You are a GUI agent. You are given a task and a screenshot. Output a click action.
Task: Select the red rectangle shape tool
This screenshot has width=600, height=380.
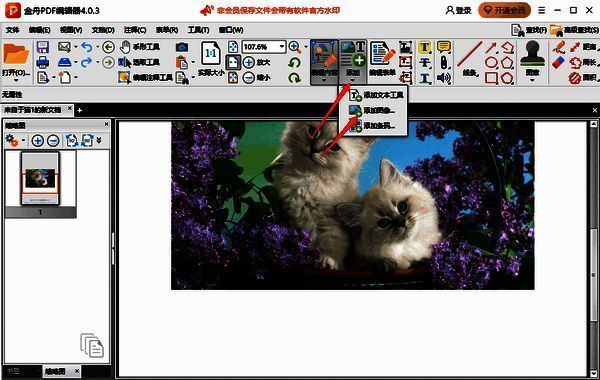click(x=491, y=78)
